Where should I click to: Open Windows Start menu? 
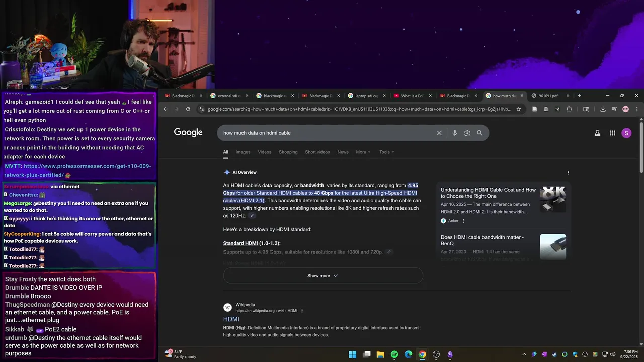(x=353, y=354)
